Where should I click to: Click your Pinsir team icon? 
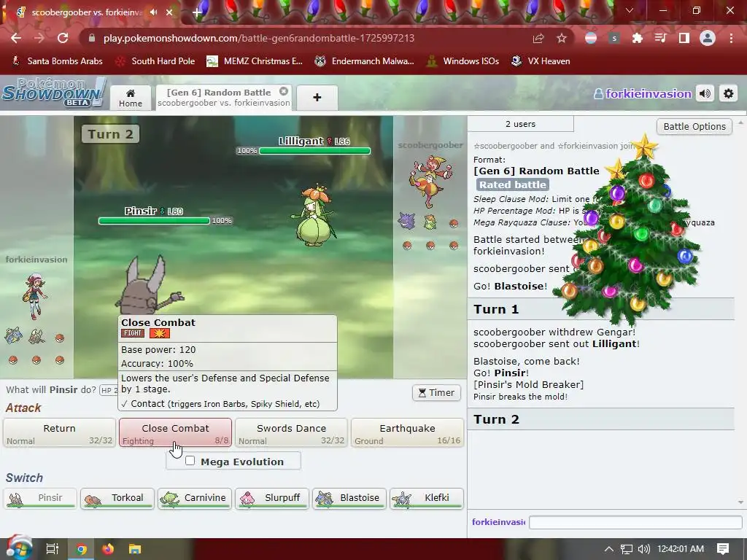point(36,337)
